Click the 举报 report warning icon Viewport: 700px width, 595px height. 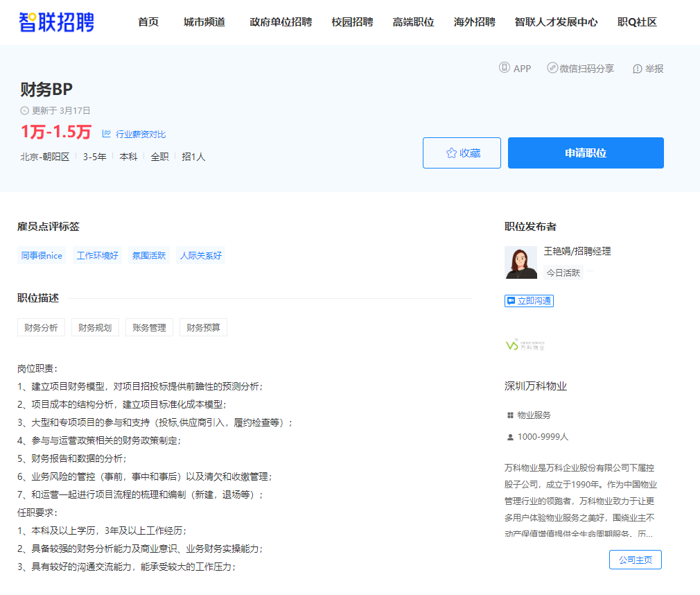(637, 68)
